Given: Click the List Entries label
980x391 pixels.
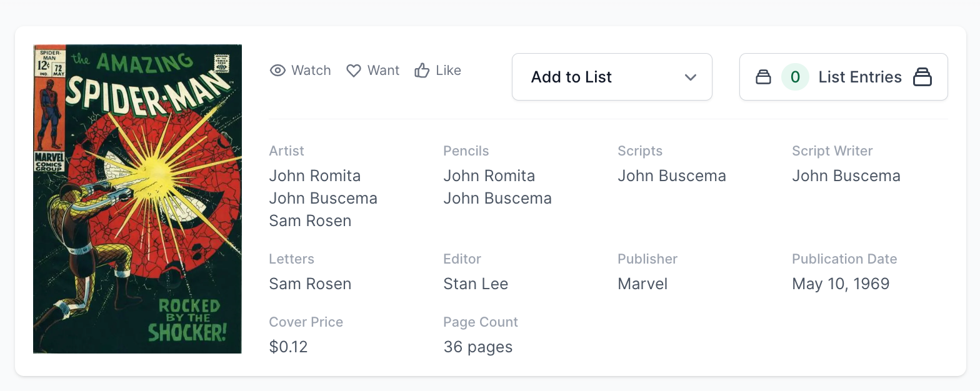Looking at the screenshot, I should [x=859, y=77].
